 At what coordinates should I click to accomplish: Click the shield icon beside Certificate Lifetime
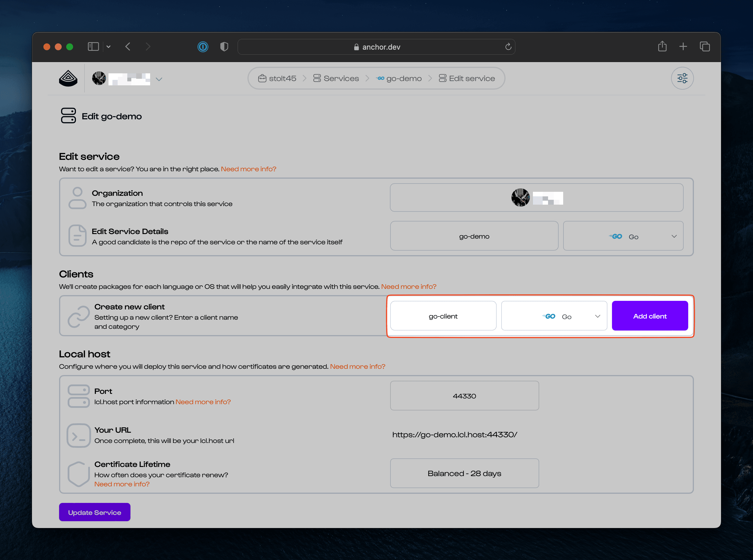click(78, 474)
